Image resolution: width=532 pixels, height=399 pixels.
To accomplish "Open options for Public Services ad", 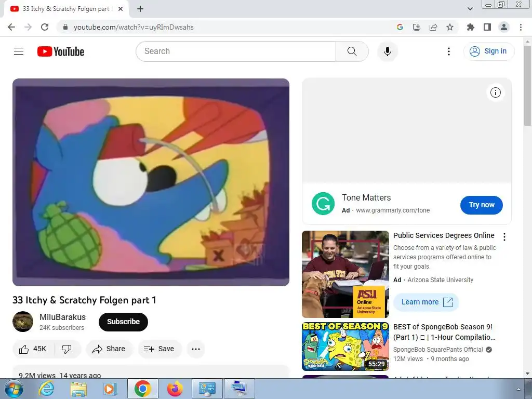I will tap(504, 237).
